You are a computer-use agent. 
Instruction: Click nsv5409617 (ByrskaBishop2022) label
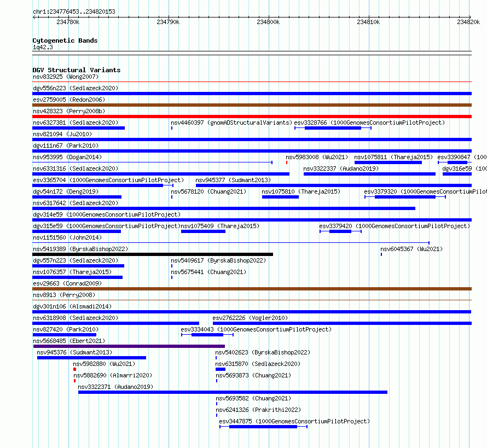(218, 260)
